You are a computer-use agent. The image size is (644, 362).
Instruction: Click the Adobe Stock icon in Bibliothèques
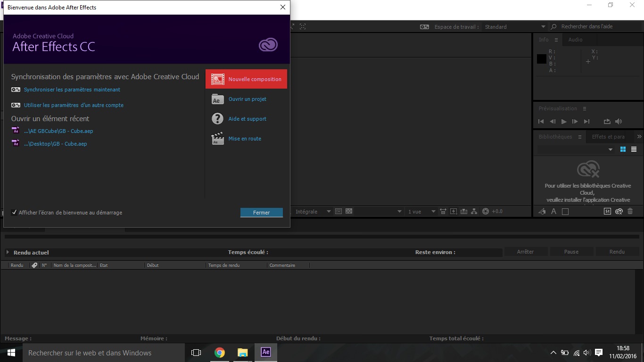[x=608, y=212]
